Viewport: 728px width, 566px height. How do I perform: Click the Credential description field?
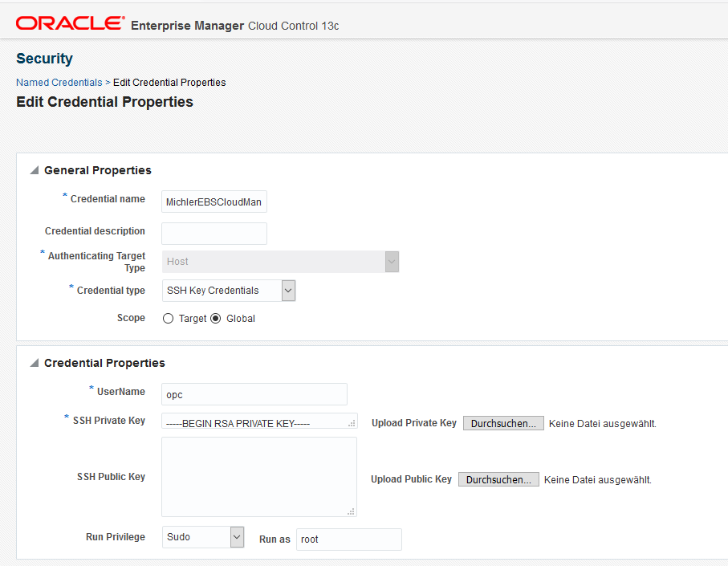tap(214, 234)
